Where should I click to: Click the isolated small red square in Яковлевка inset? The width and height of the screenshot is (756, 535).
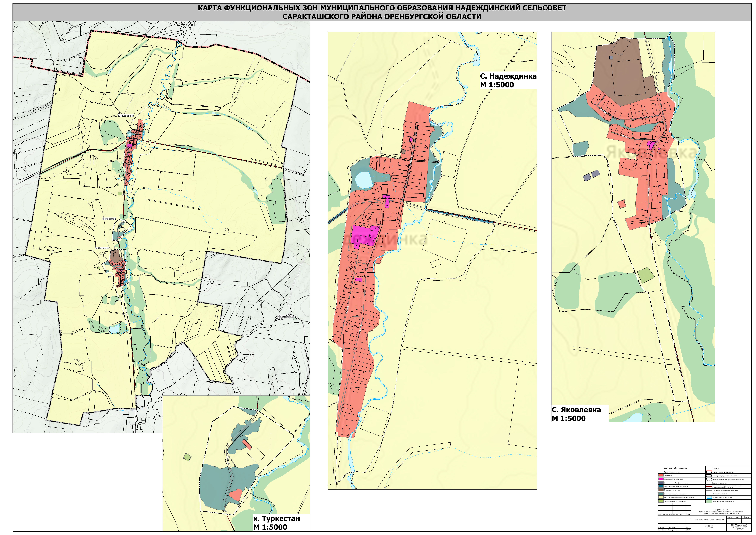click(622, 204)
